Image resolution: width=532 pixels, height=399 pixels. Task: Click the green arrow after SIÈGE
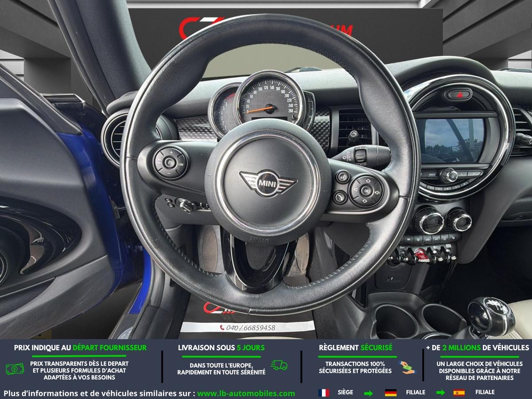pos(368,393)
